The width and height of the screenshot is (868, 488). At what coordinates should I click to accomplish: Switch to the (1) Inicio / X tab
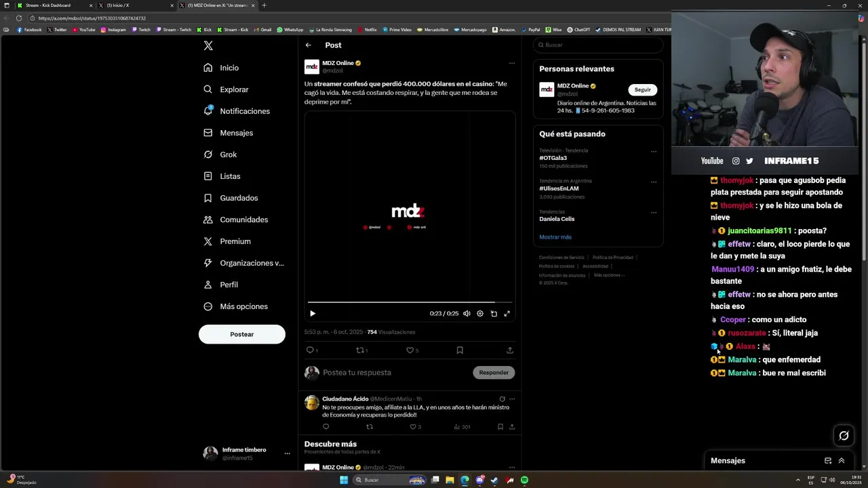(136, 5)
